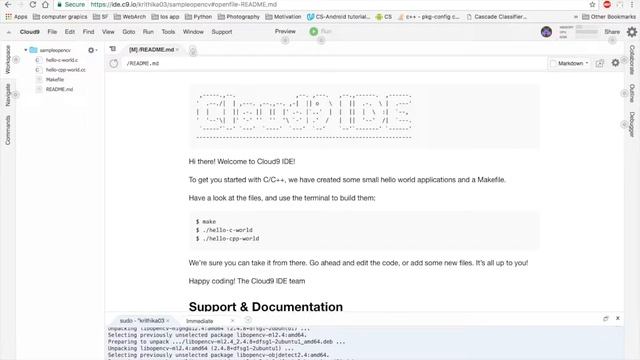Screen dimensions: 640x360
Task: Click the /README.md preview path field
Action: (x=335, y=63)
